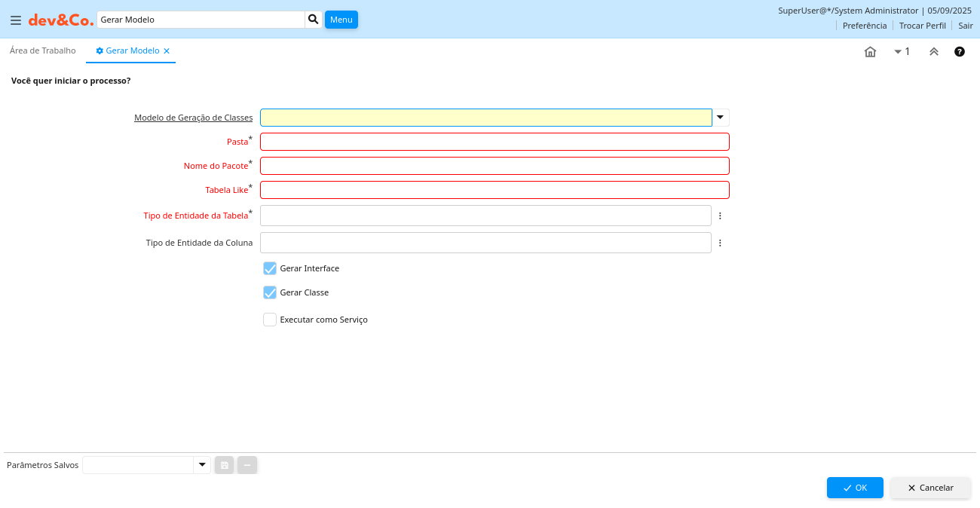Expand the Modelo de Geração de Classes dropdown
Screen dimensions: 980x508
click(721, 118)
